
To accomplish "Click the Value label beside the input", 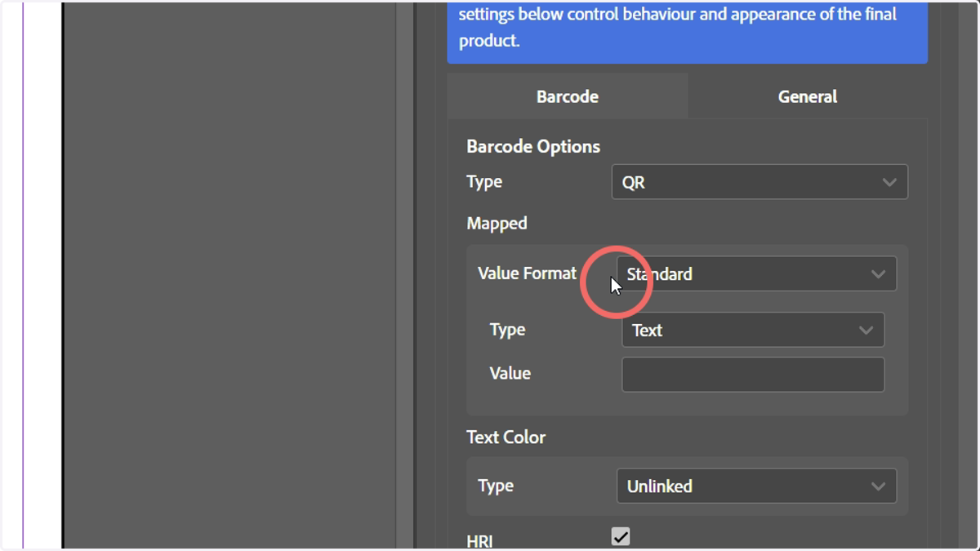I will (x=510, y=373).
